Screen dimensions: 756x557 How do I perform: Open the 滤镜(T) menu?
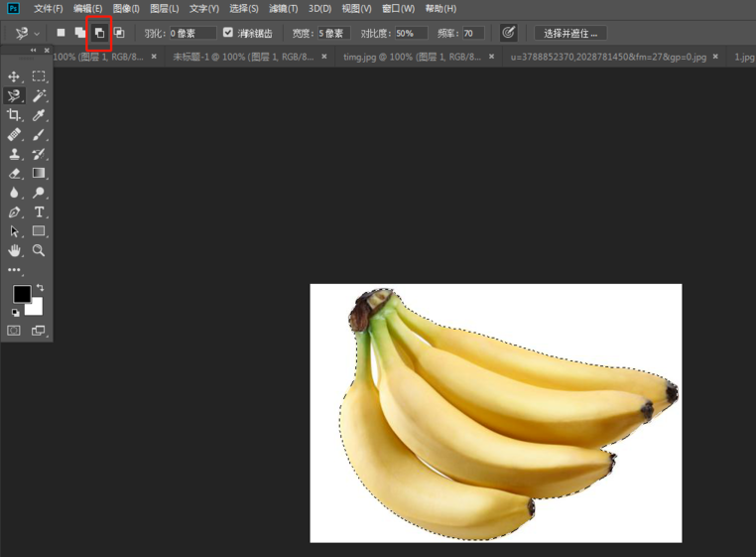tap(284, 9)
